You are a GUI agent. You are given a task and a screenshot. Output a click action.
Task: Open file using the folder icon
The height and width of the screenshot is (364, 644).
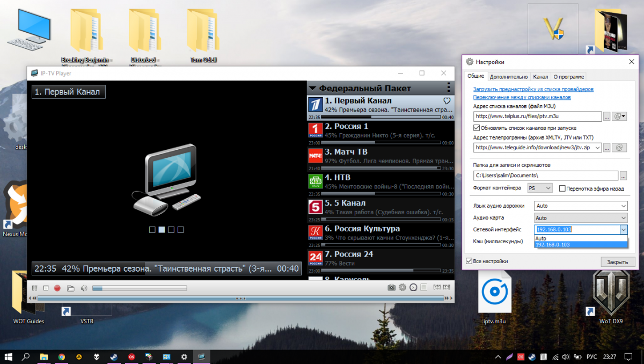(x=70, y=288)
